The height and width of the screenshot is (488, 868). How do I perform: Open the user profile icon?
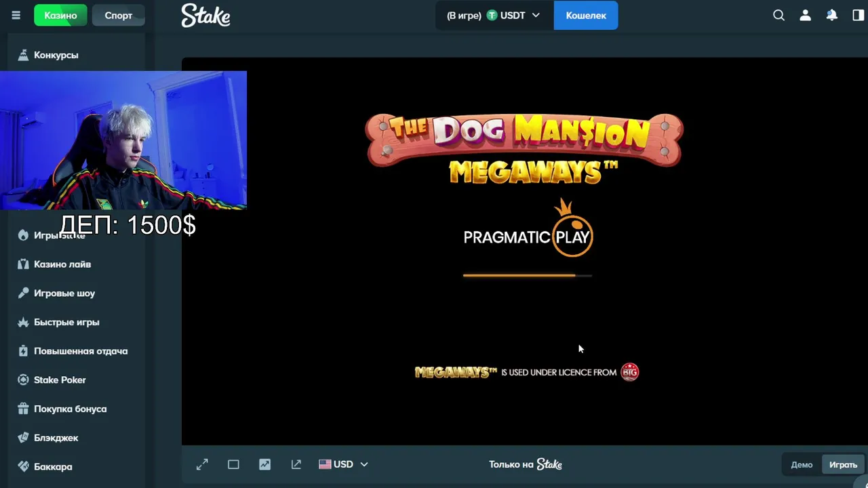coord(805,15)
